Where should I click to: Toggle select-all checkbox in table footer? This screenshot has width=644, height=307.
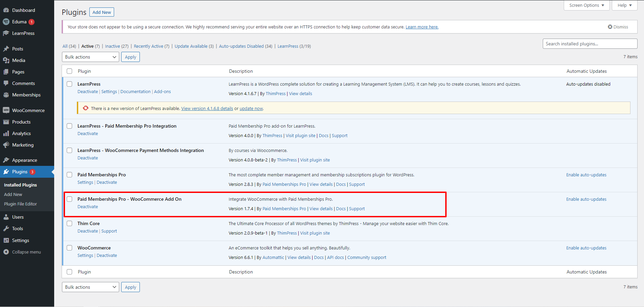point(69,272)
